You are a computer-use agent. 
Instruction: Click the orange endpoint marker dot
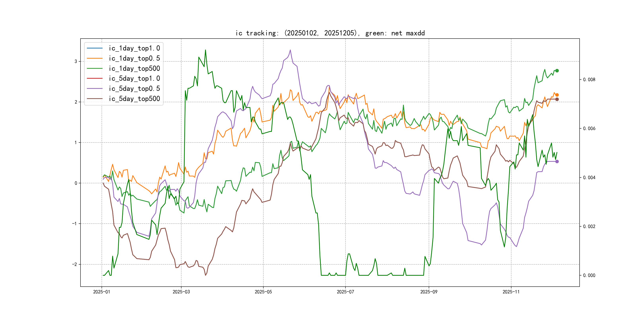coord(557,95)
